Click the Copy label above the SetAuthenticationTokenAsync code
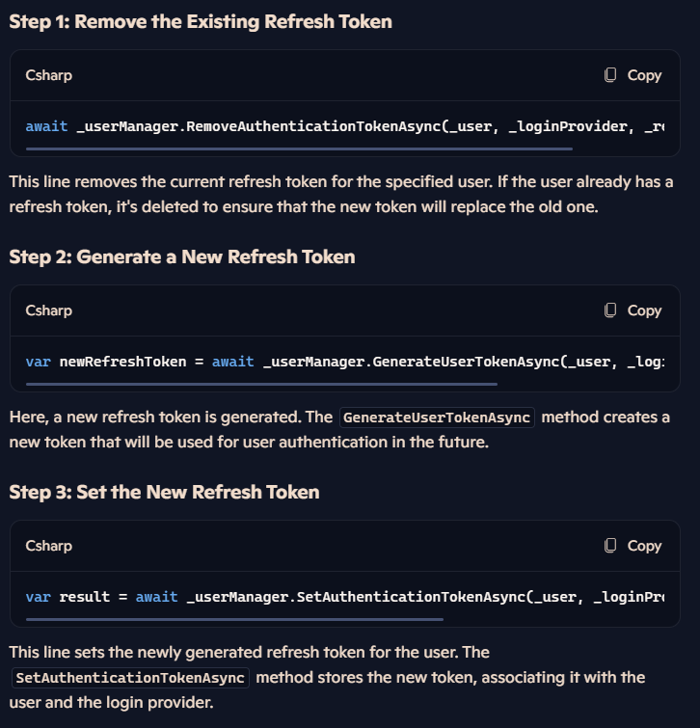The height and width of the screenshot is (728, 700). tap(644, 547)
